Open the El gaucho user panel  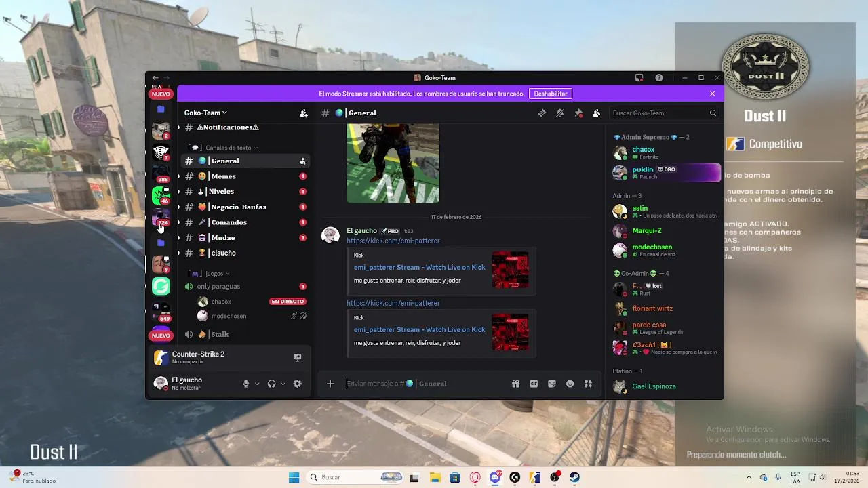195,384
